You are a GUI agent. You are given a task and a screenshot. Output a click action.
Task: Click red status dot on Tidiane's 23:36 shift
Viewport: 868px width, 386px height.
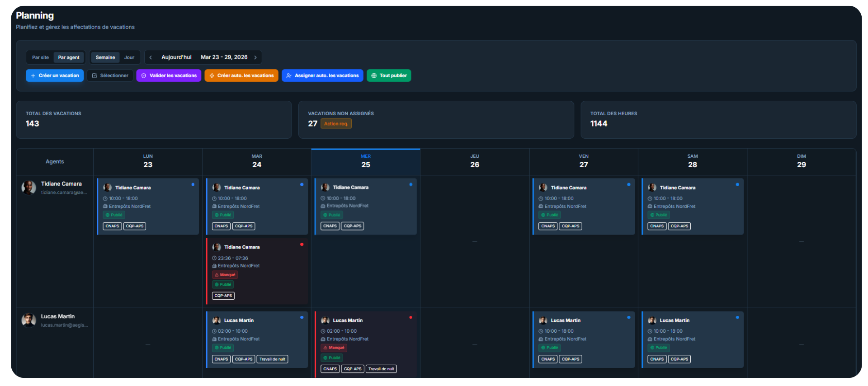[x=302, y=245]
